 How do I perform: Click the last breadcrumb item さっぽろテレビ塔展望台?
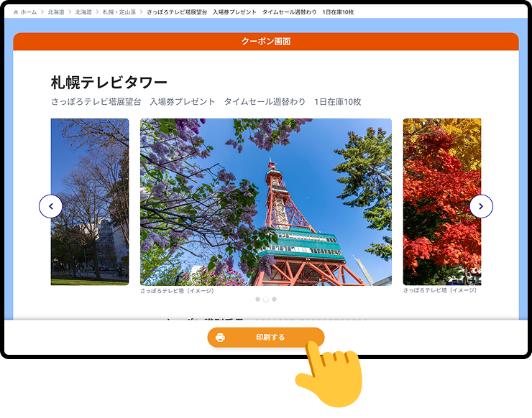tap(250, 12)
